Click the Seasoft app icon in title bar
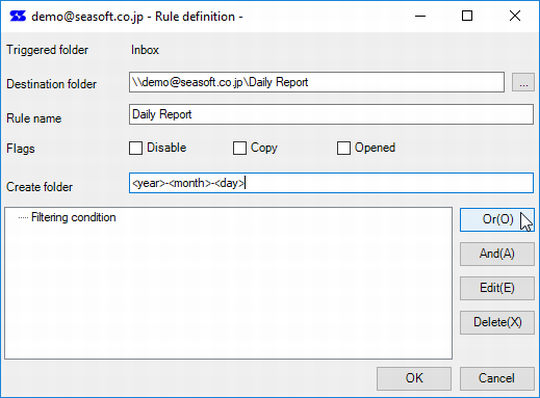Viewport: 540px width, 398px height. [x=18, y=16]
